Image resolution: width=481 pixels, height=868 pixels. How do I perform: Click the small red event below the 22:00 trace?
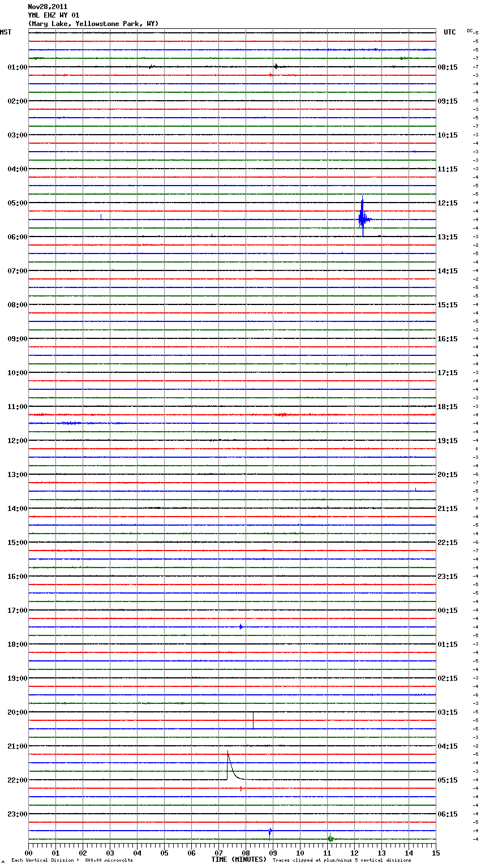point(241,788)
